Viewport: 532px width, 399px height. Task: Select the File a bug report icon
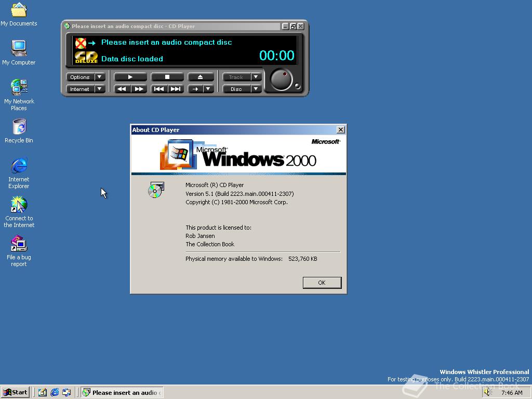[x=19, y=251]
